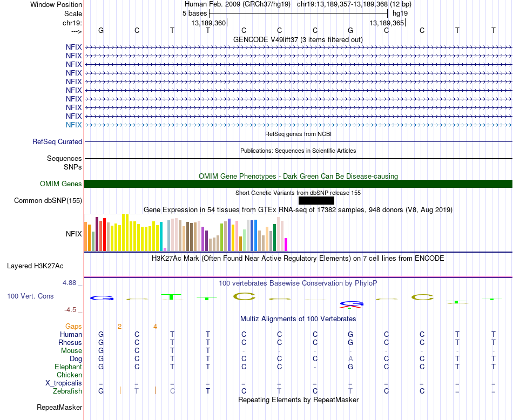Click the orange gap count "2"

[120, 327]
